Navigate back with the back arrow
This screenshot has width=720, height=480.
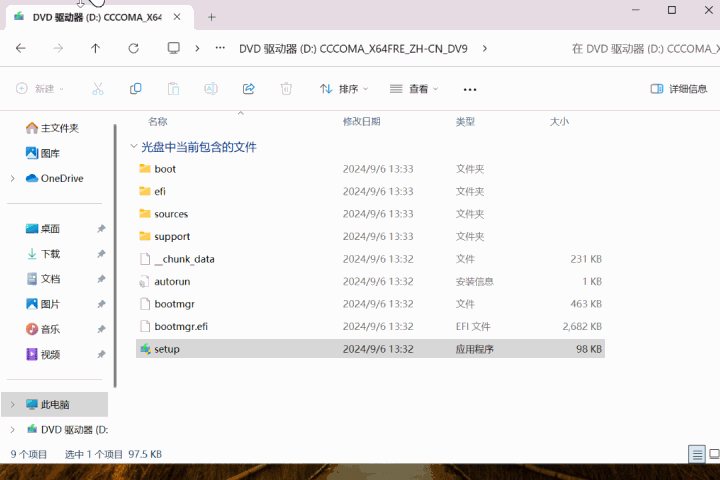pos(21,48)
